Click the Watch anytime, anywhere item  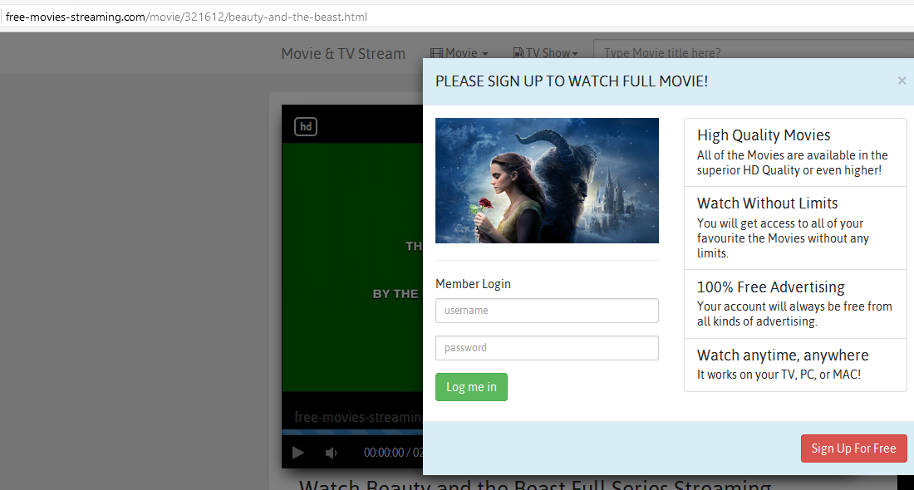click(x=794, y=364)
